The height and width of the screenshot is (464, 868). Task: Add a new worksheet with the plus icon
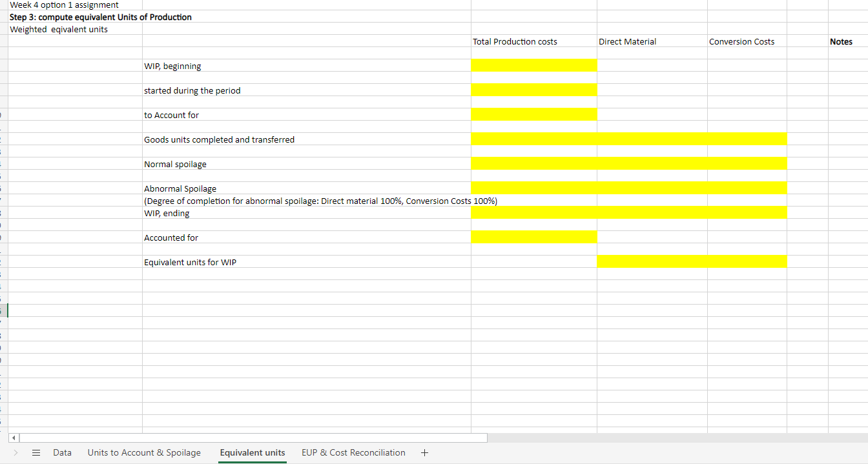click(424, 452)
